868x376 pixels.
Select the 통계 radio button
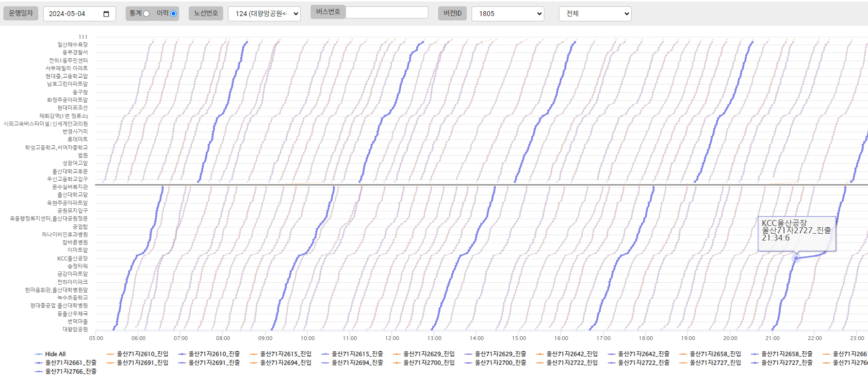pyautogui.click(x=146, y=14)
